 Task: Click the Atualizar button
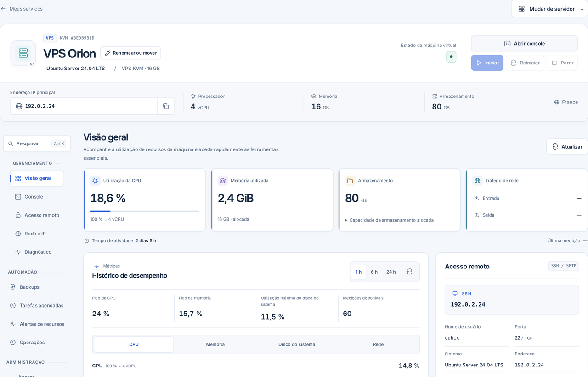pyautogui.click(x=567, y=147)
